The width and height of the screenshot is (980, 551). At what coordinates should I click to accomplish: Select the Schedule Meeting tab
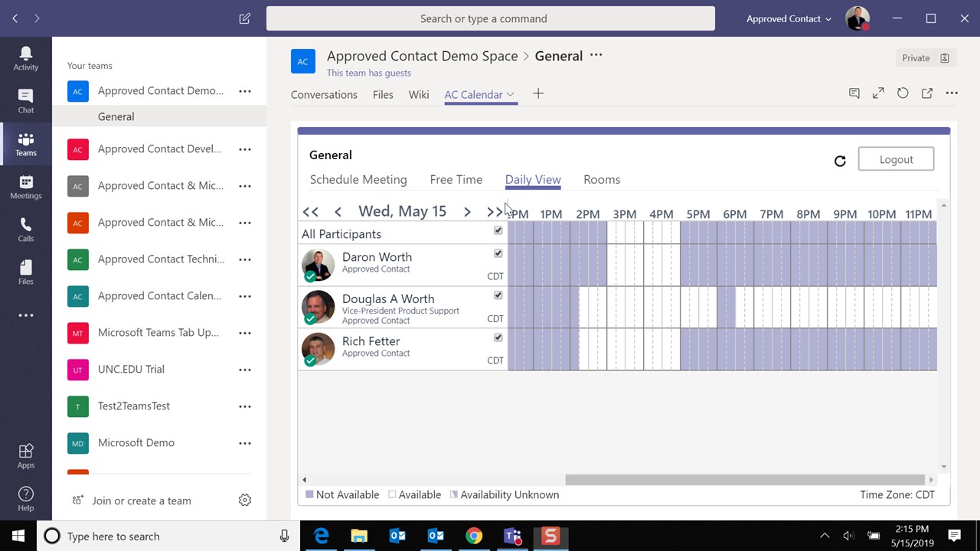click(358, 180)
